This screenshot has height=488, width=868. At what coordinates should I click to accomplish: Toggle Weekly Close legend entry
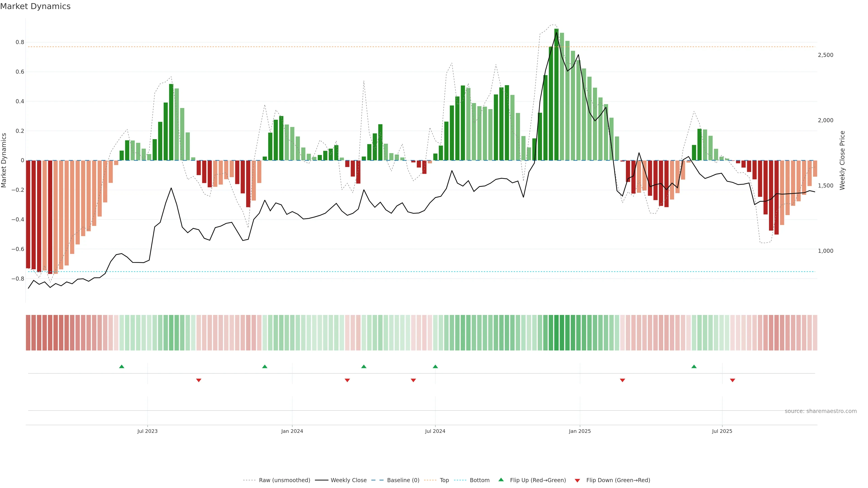[348, 480]
